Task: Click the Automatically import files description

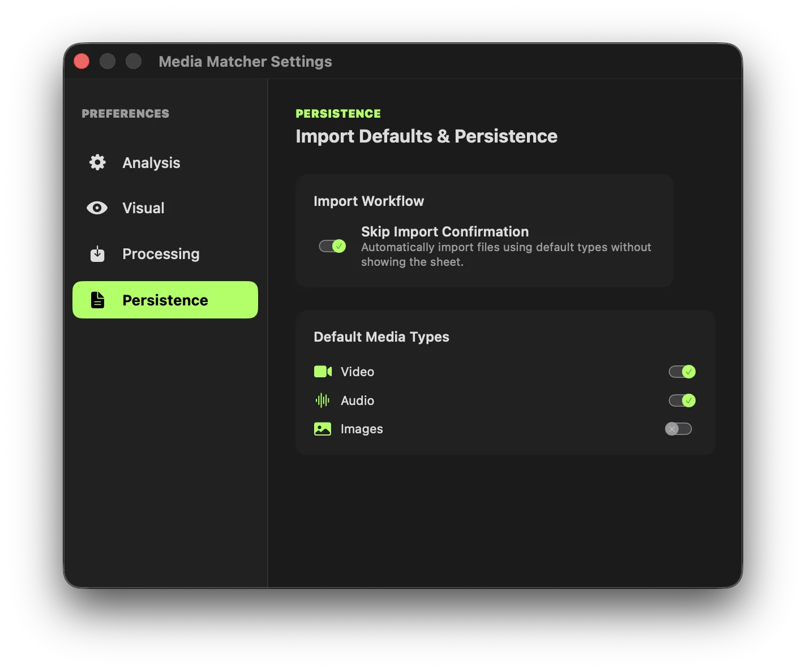Action: tap(506, 255)
